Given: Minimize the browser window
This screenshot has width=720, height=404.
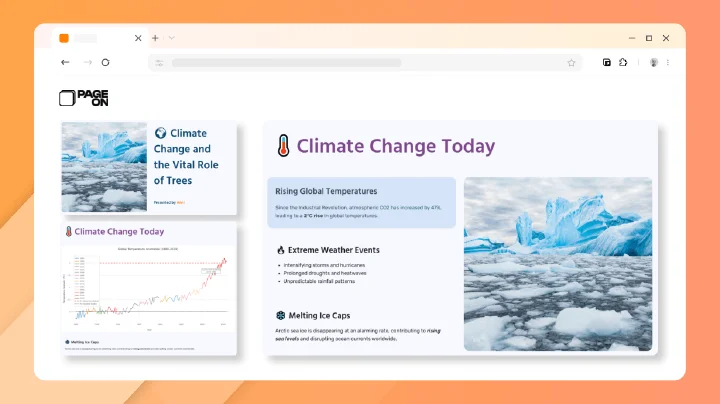Looking at the screenshot, I should coord(632,38).
